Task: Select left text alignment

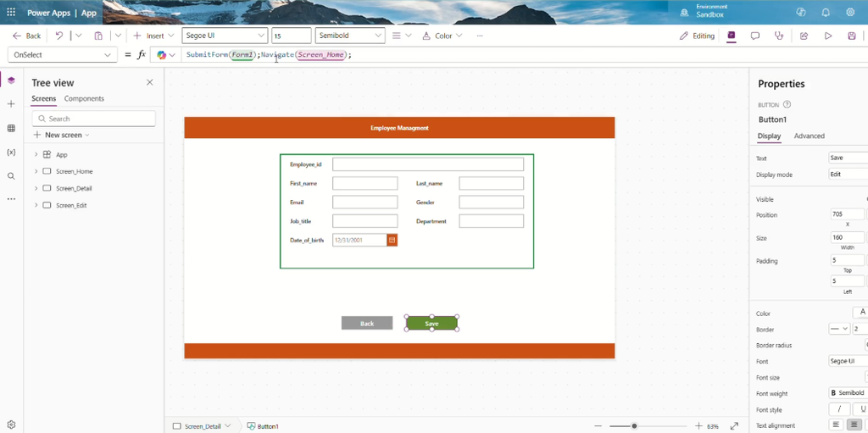Action: tap(835, 425)
